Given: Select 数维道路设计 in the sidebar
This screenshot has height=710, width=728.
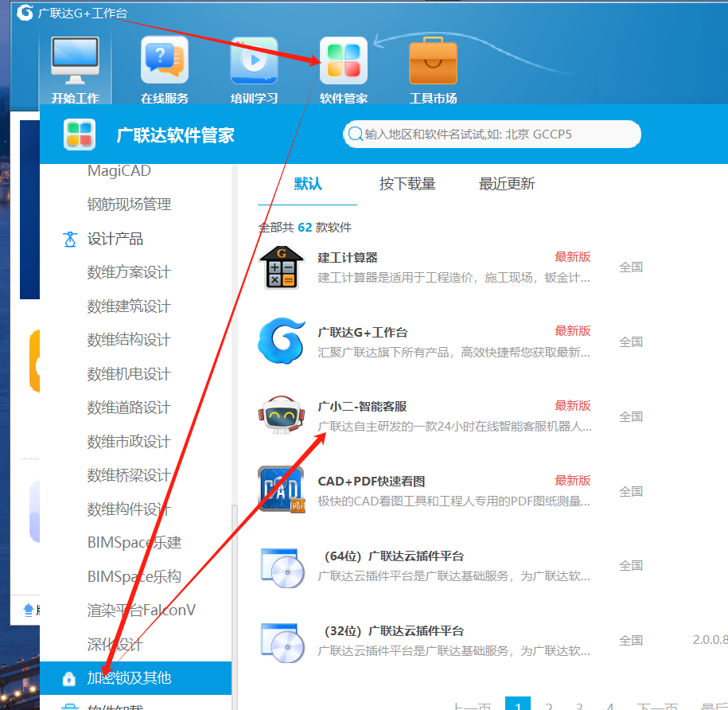Looking at the screenshot, I should (x=129, y=408).
